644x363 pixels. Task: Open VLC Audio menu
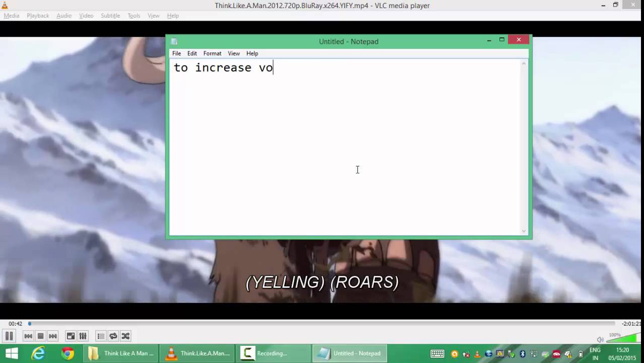(x=64, y=16)
